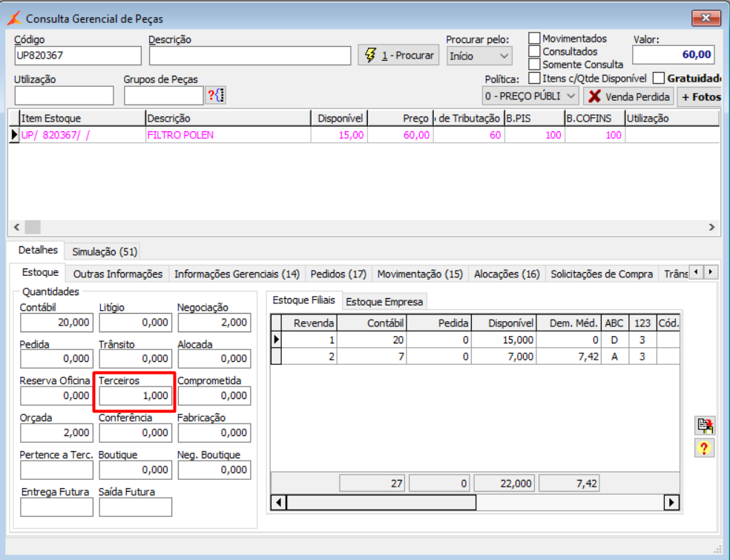This screenshot has height=560, width=730.
Task: Click the Contábil quantity field
Action: [57, 323]
